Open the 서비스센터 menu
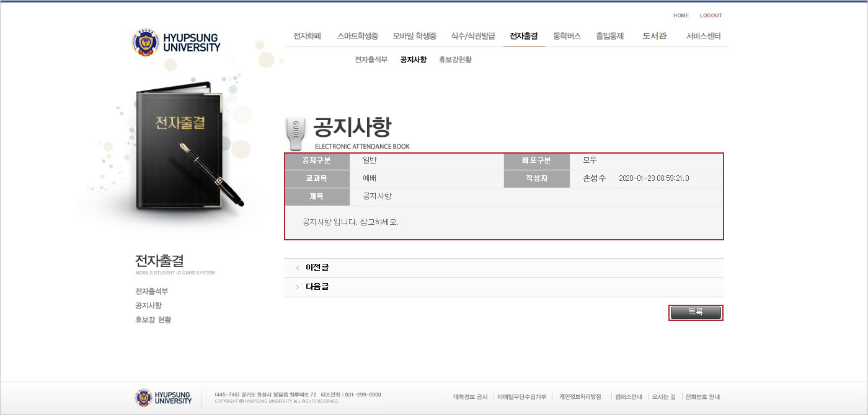 click(704, 36)
